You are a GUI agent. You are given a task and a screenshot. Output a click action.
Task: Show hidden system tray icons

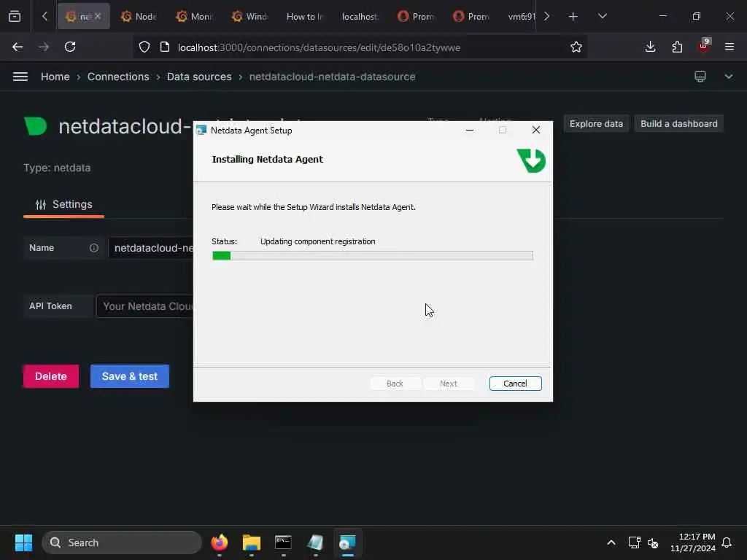611,542
